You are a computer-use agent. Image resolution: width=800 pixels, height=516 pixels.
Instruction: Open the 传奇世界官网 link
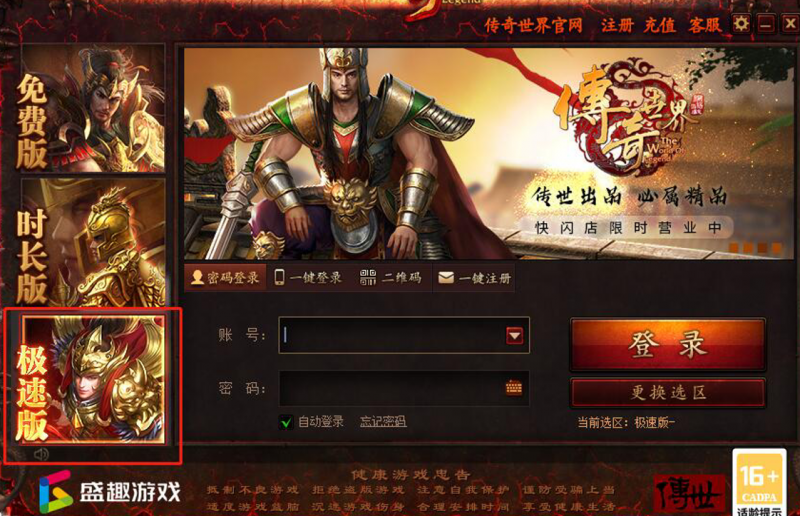coord(534,25)
